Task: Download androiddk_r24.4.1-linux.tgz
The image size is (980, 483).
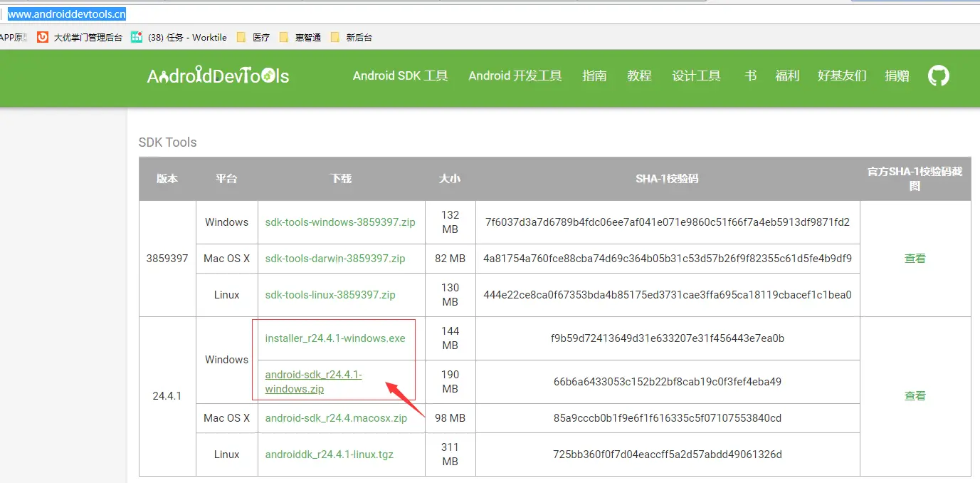Action: [x=330, y=455]
